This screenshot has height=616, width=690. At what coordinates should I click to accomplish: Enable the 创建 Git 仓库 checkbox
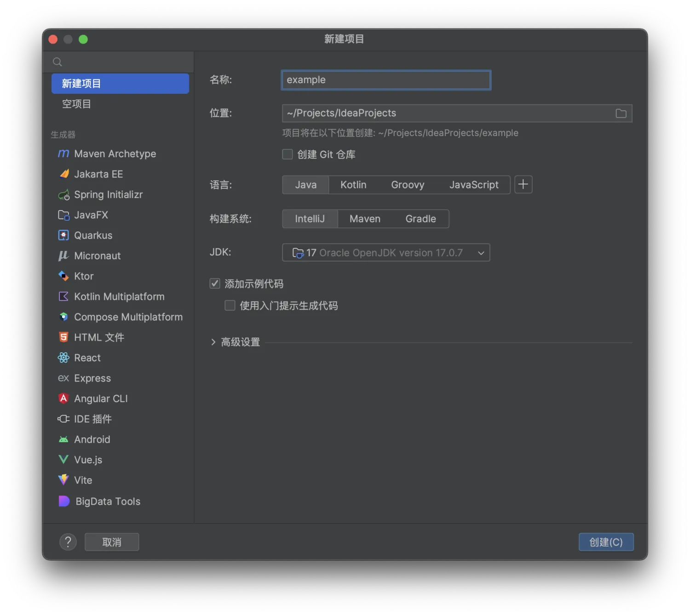click(x=287, y=154)
